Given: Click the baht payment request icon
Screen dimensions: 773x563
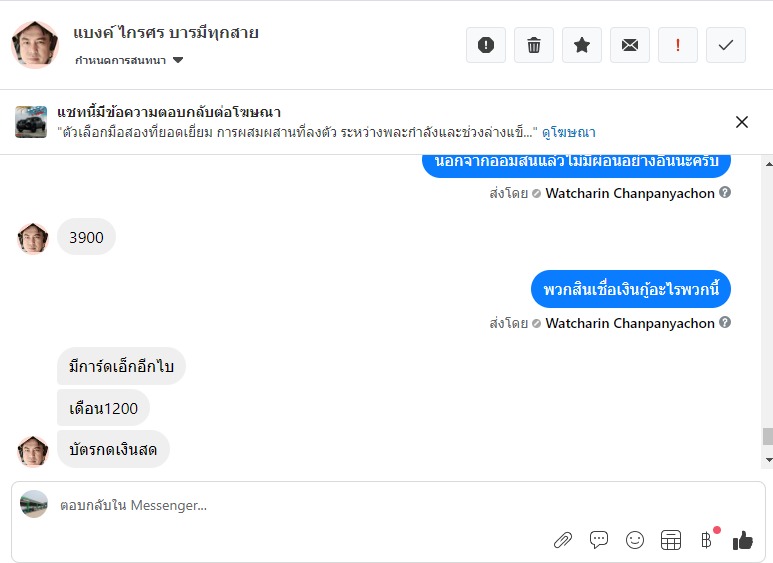Looking at the screenshot, I should (707, 540).
